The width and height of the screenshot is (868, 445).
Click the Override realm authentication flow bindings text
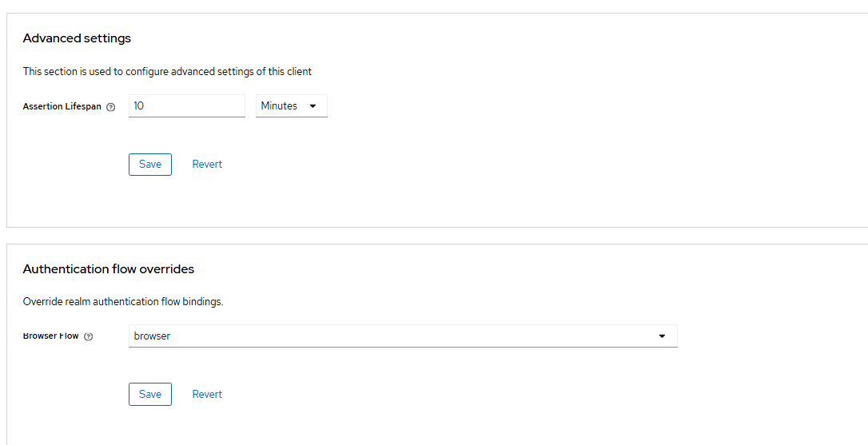[123, 302]
